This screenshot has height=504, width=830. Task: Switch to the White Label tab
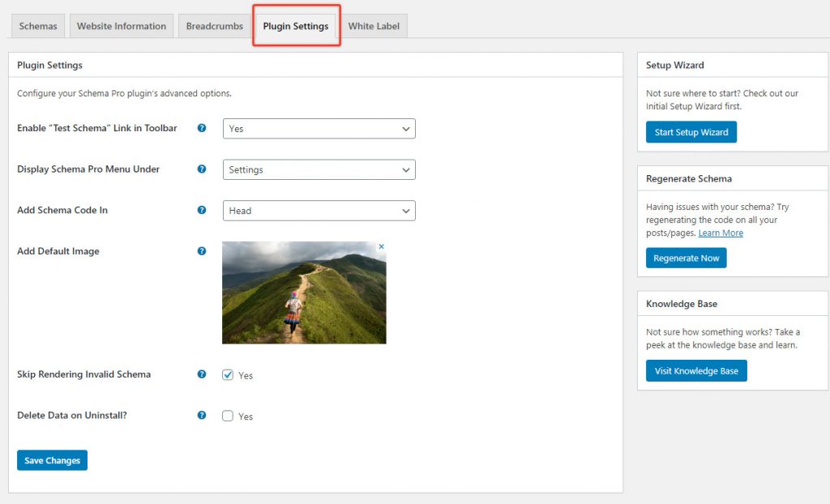point(374,25)
